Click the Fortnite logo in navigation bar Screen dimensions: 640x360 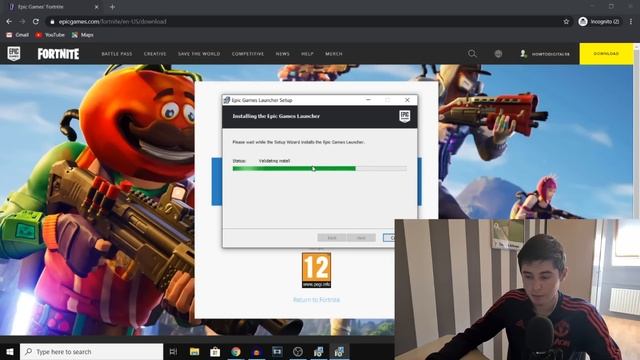point(58,54)
